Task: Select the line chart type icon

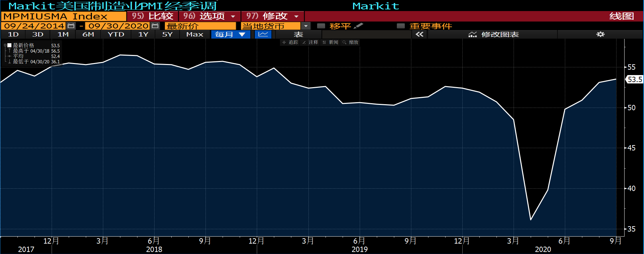Action: click(263, 34)
